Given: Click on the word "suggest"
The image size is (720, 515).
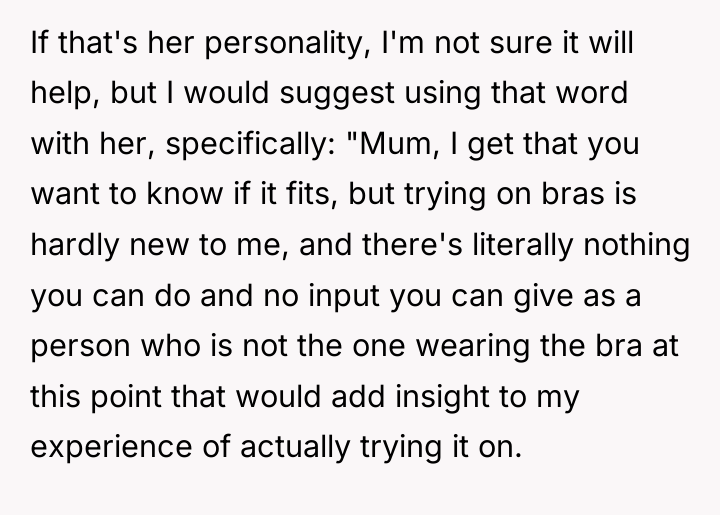Looking at the screenshot, I should coord(337,94).
